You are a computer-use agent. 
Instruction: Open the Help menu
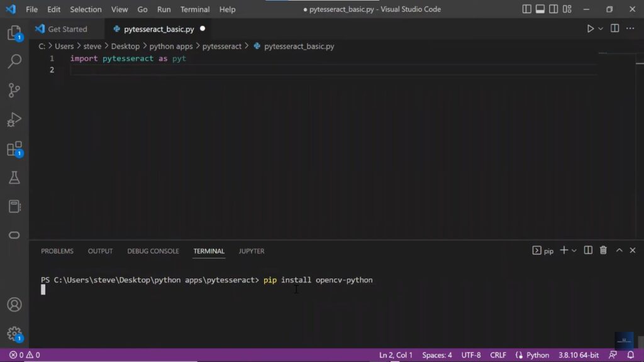coord(227,9)
